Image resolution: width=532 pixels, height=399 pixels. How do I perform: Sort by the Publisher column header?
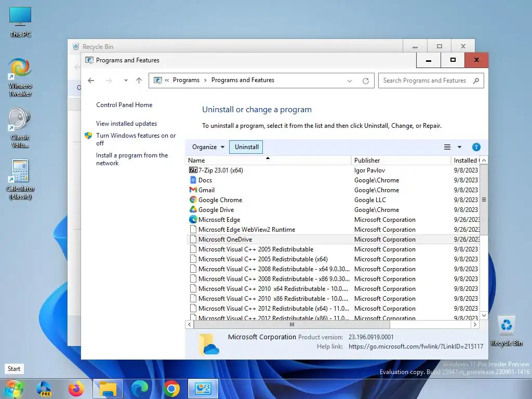401,160
